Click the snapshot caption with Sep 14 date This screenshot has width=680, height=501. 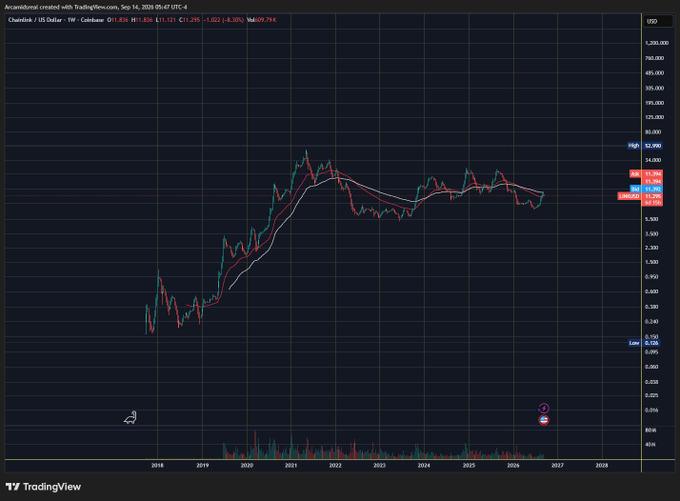click(x=96, y=7)
